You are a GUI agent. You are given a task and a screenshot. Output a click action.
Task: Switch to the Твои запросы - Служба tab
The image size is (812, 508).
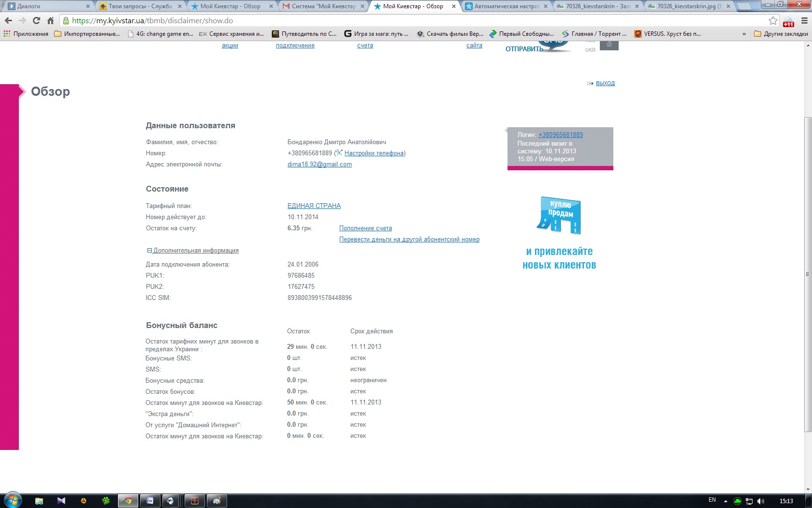click(x=140, y=6)
